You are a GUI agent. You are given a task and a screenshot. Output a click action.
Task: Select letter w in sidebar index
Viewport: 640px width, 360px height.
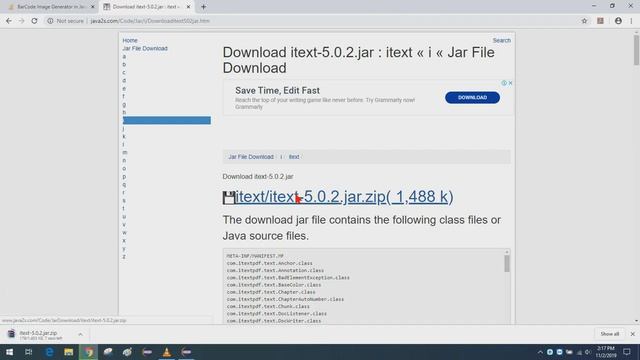124,233
